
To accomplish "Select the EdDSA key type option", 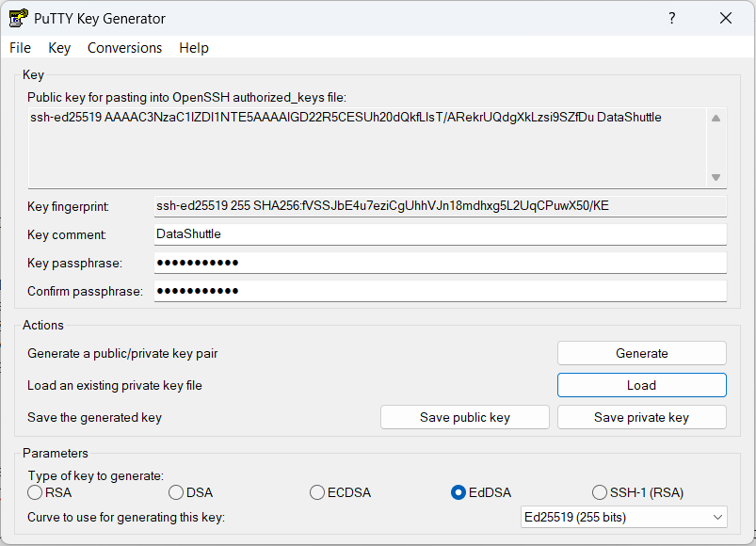I will click(x=459, y=492).
